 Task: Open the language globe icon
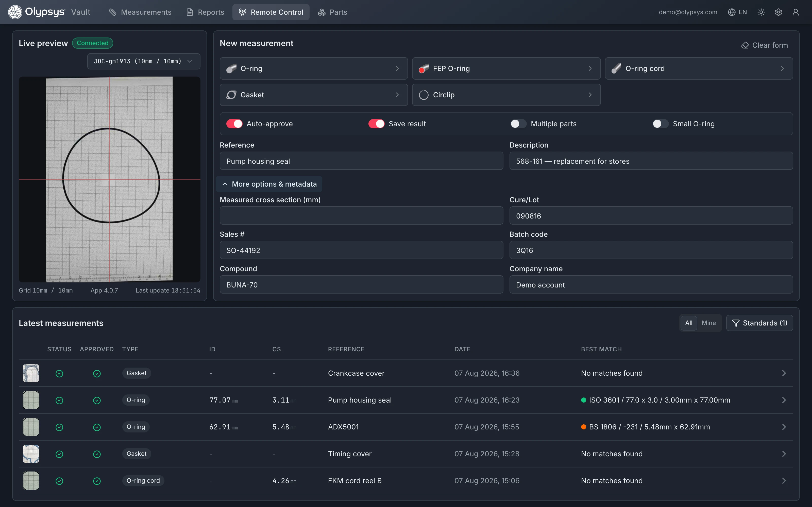pyautogui.click(x=732, y=12)
